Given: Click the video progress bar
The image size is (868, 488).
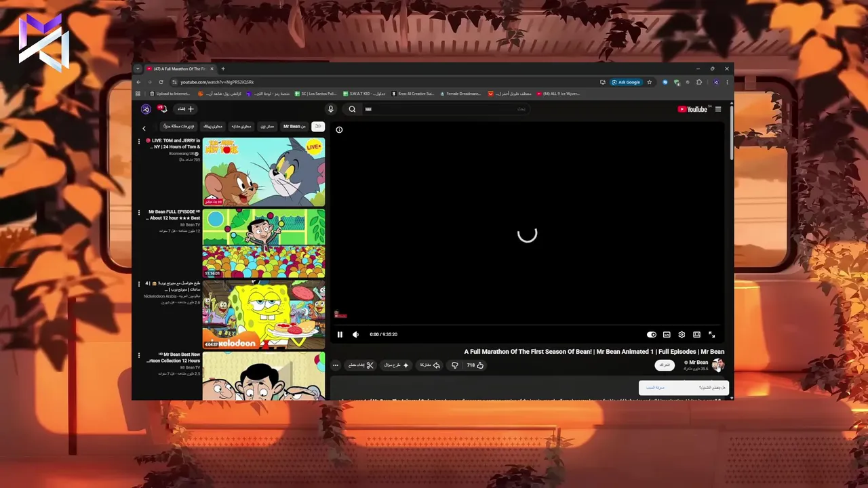Looking at the screenshot, I should point(527,326).
